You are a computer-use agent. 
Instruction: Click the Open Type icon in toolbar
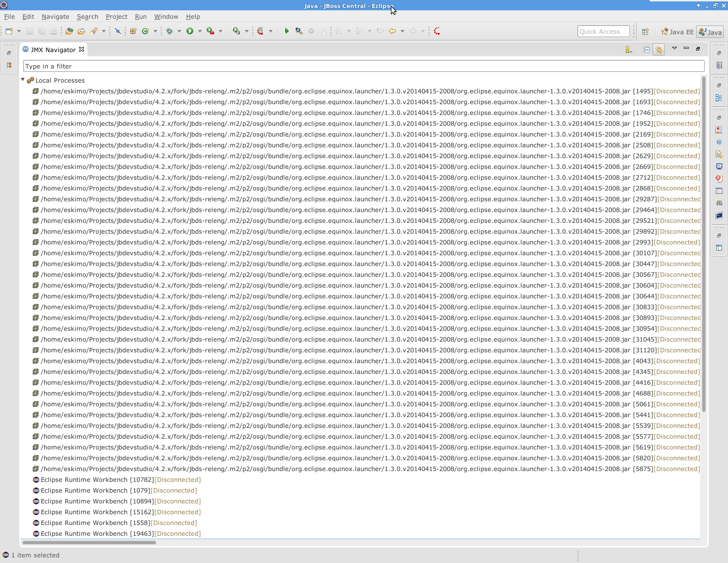tap(69, 31)
